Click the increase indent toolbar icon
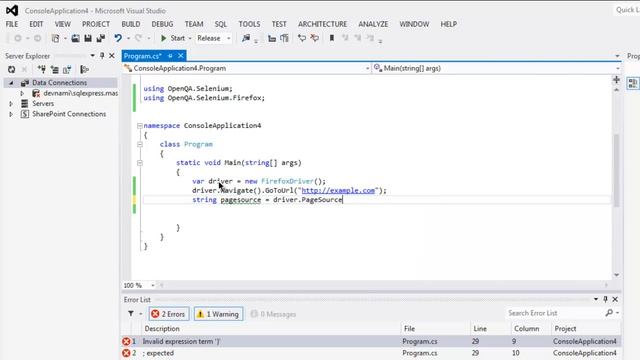This screenshot has width=640, height=360. pos(284,38)
